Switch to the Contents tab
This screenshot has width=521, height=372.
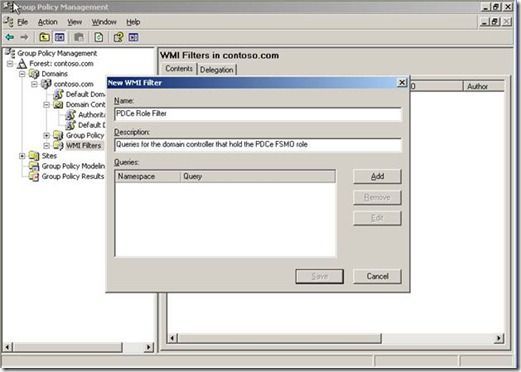(x=179, y=68)
